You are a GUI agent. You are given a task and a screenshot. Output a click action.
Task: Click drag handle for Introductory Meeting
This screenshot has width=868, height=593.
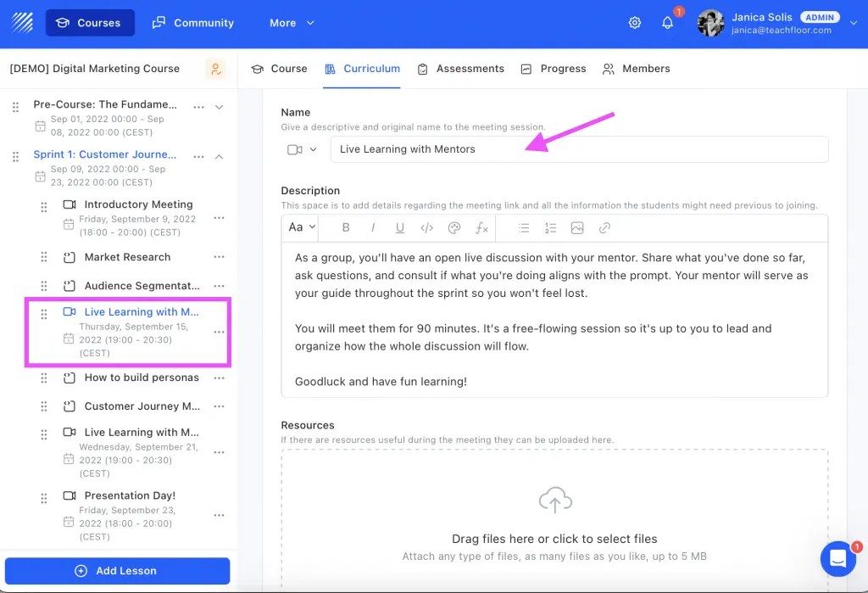[44, 207]
